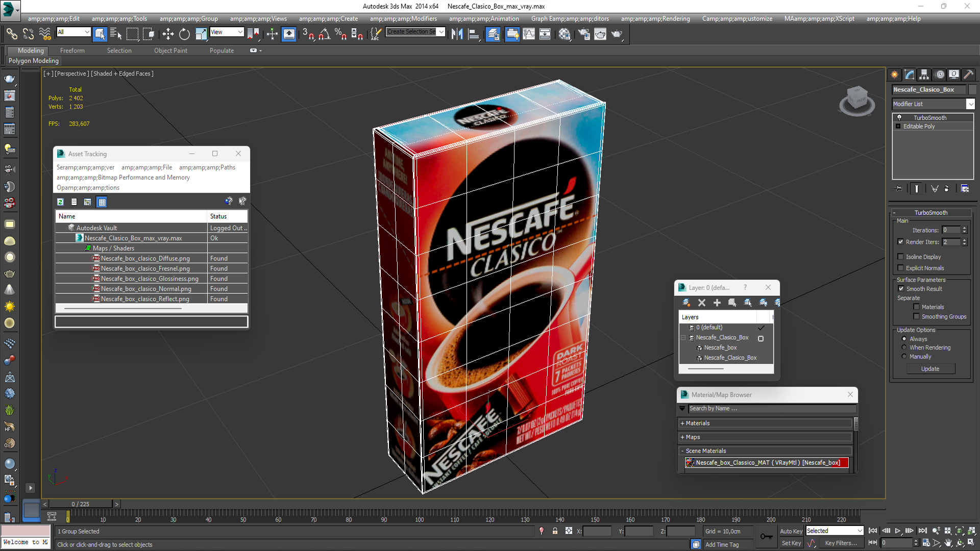Select the When Rendering update option
980x551 pixels.
(x=904, y=347)
